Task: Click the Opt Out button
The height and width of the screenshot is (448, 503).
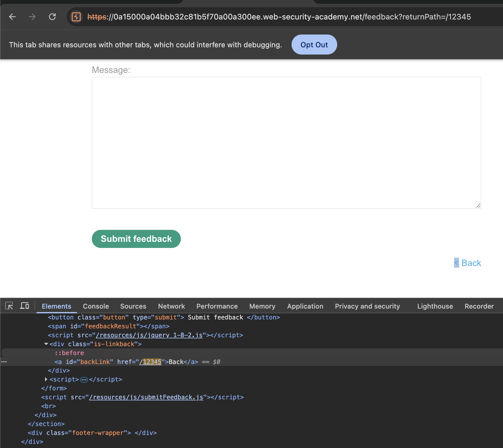Action: (x=314, y=45)
